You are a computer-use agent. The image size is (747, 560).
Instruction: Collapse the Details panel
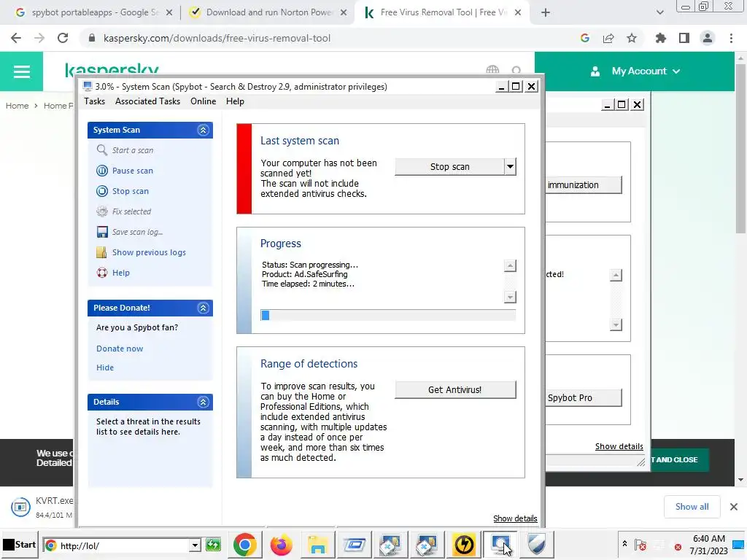203,402
